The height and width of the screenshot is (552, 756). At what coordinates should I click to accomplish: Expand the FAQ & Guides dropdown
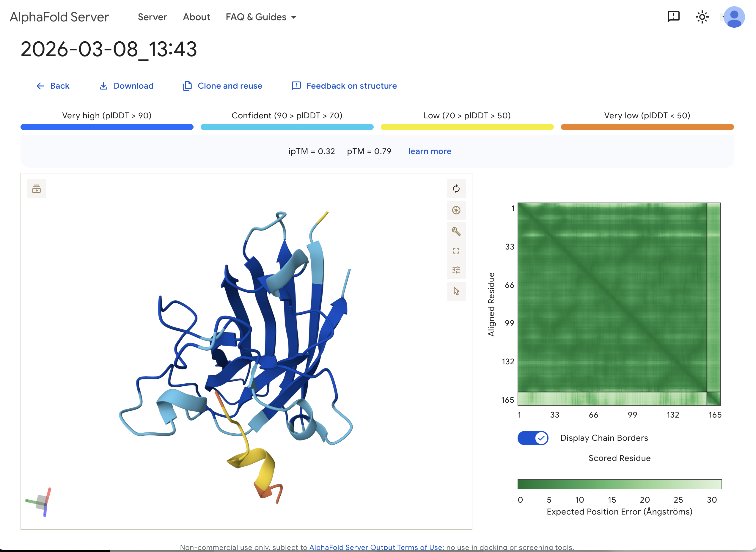pos(261,17)
